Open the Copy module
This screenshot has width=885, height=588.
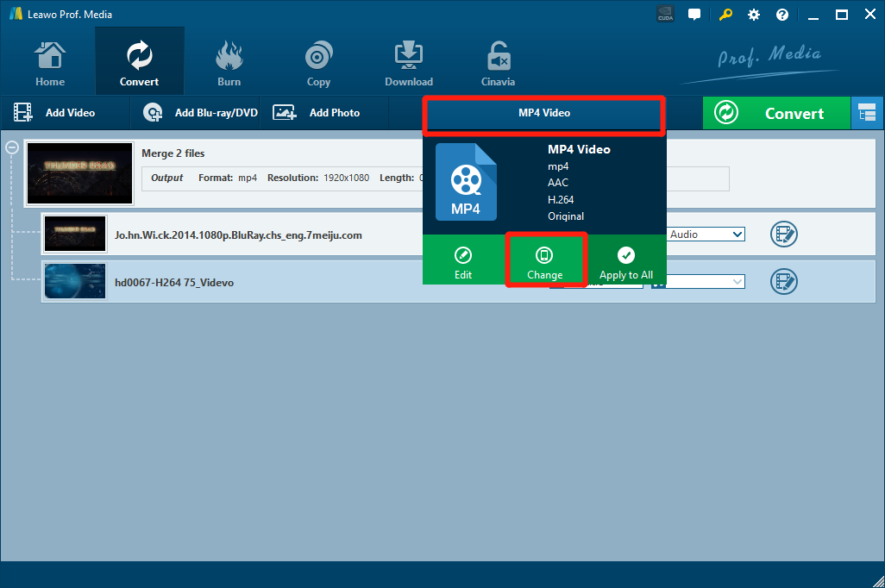318,65
